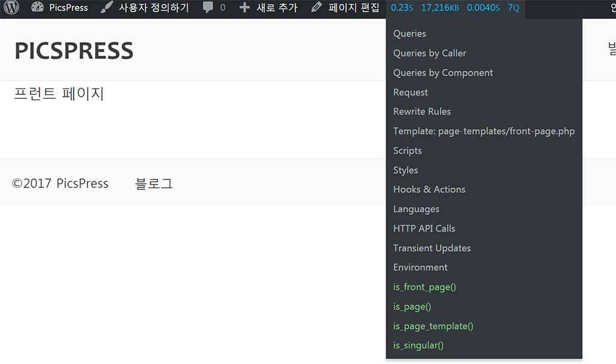Viewport: 616px width, 364px height.
Task: Open the PicsPress dashboard gauge icon
Action: (37, 7)
